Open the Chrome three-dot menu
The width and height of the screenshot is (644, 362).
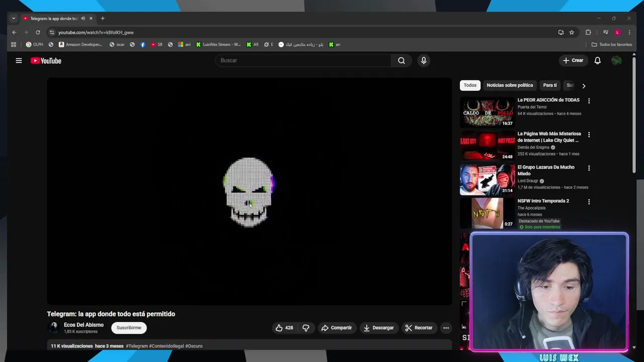[x=629, y=32]
